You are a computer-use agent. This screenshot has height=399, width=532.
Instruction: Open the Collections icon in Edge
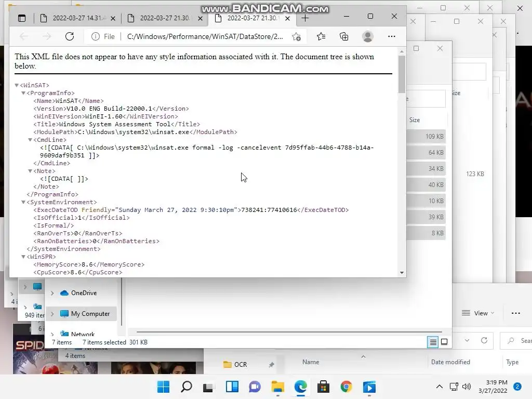click(x=344, y=36)
